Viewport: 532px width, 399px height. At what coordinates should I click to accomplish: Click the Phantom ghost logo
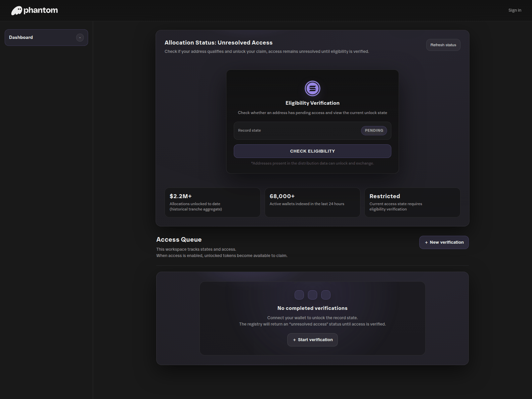16,10
